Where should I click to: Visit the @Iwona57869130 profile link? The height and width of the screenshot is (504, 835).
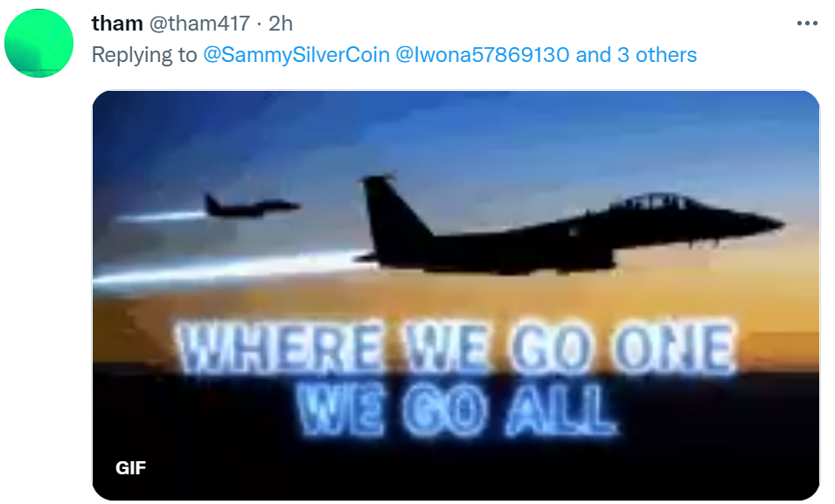pos(483,55)
